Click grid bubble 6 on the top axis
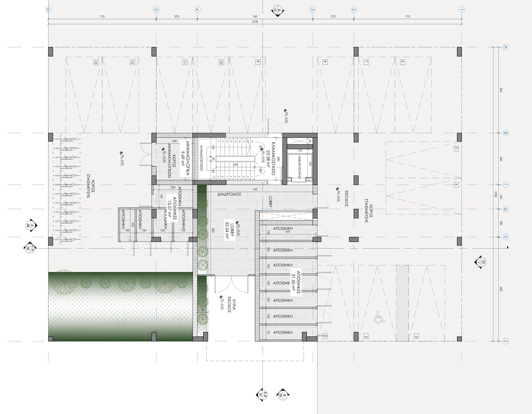The height and width of the screenshot is (414, 532). [x=48, y=10]
